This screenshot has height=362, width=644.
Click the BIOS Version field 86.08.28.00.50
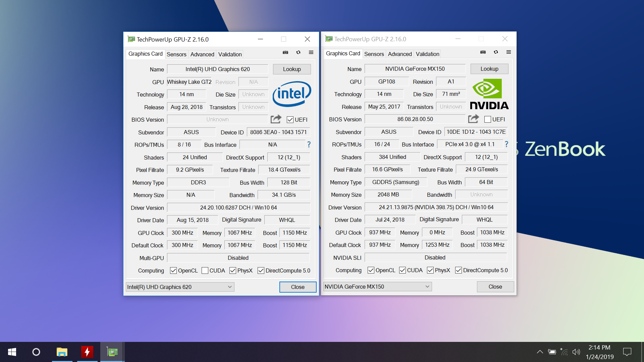[415, 119]
